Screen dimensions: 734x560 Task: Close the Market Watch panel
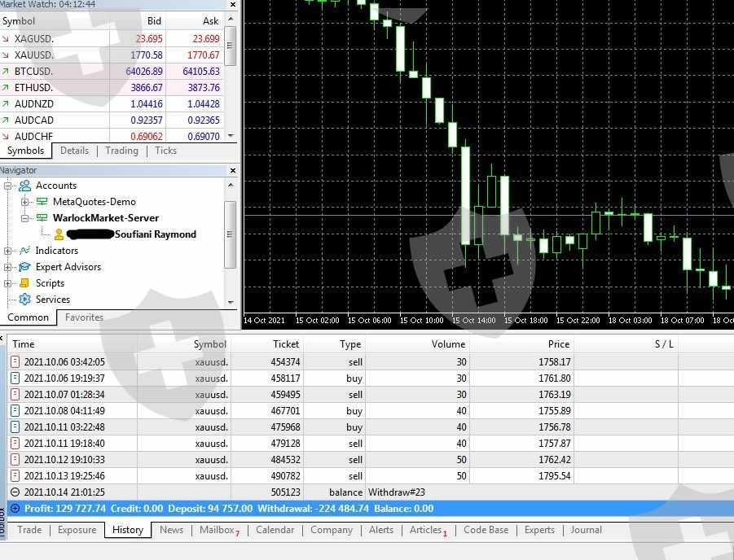[233, 5]
